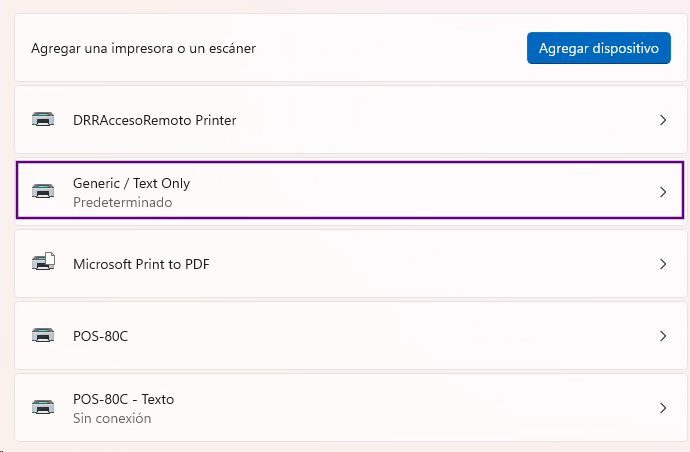Viewport: 690px width, 452px height.
Task: Expand POS-80C - Texto chevron arrow
Action: [x=663, y=408]
